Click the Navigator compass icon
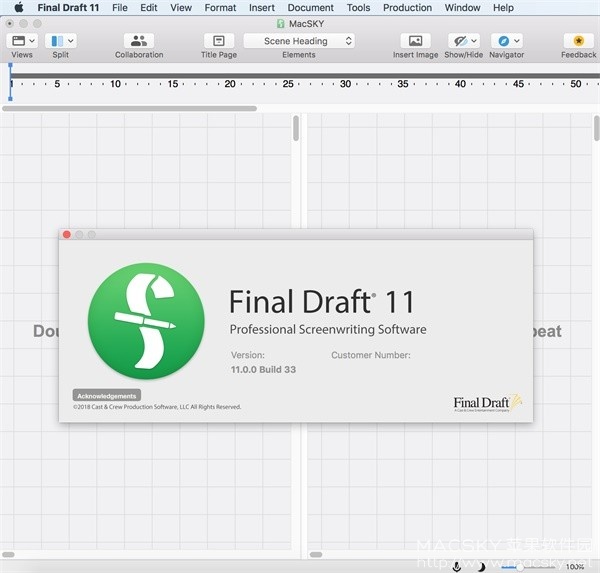Image resolution: width=600 pixels, height=573 pixels. click(504, 41)
